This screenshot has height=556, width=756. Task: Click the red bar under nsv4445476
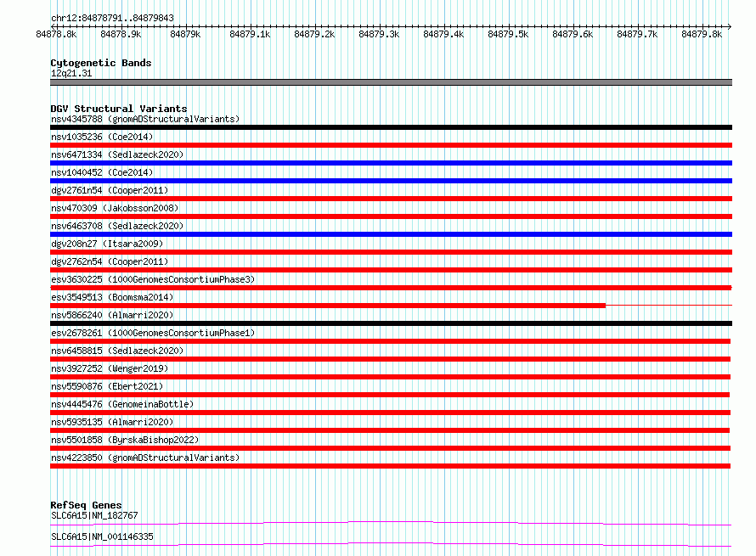coord(391,413)
